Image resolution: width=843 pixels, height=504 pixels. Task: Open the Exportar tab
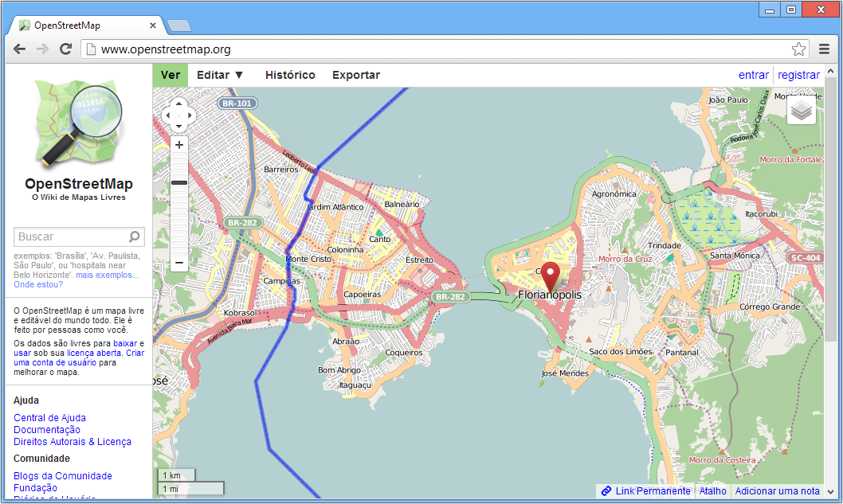click(356, 75)
